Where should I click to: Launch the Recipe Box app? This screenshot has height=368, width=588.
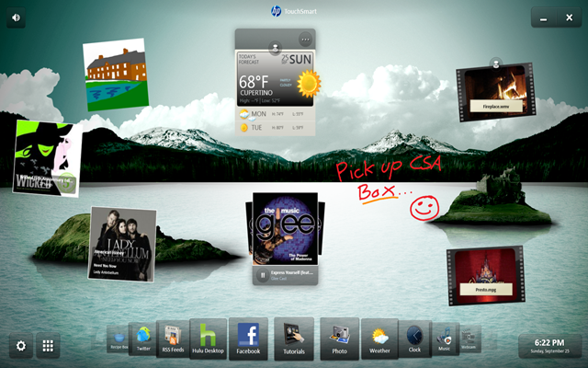119,339
